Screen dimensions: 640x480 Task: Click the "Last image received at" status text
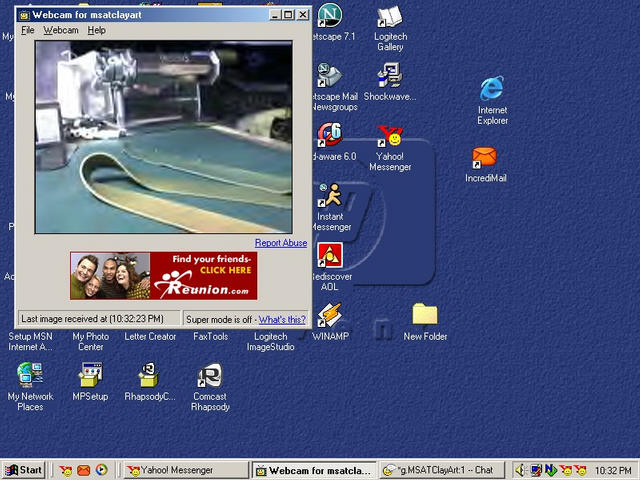click(x=92, y=319)
